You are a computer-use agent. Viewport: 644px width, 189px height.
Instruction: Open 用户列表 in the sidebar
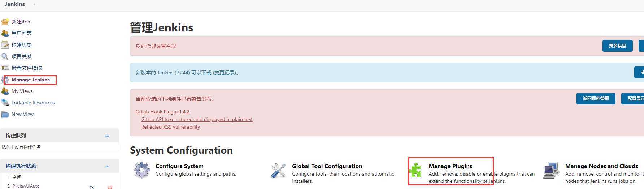point(22,33)
